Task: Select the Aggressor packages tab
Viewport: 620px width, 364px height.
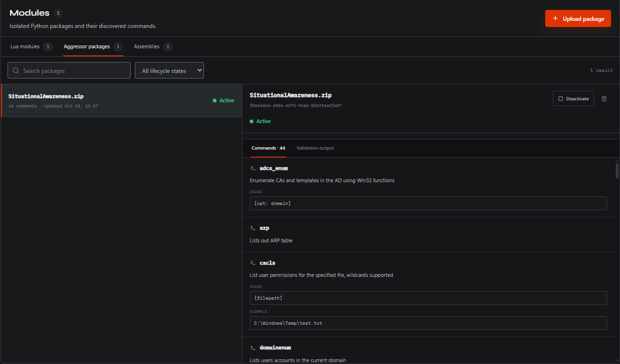Action: (x=93, y=46)
